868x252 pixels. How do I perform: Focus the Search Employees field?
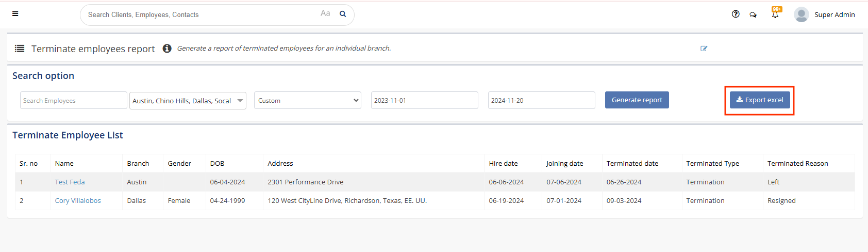[74, 101]
